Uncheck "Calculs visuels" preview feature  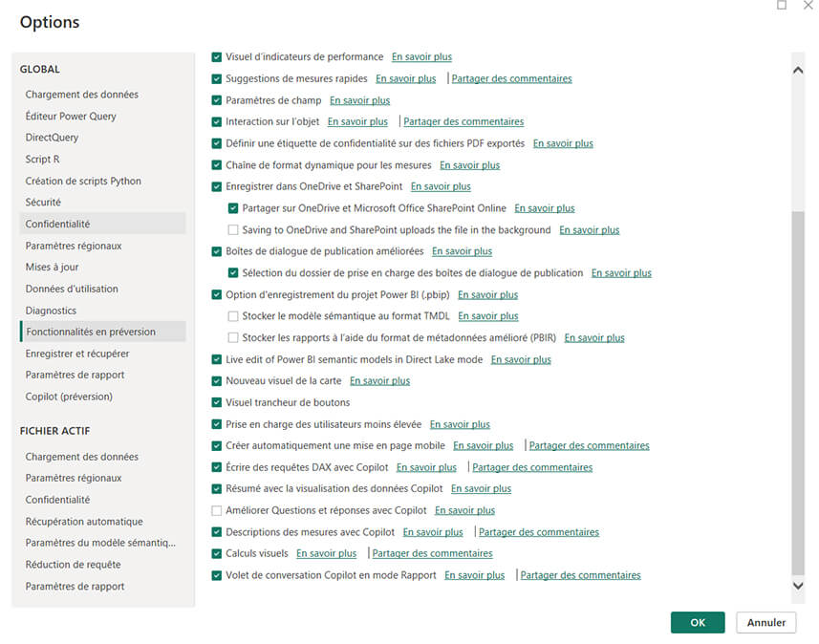tap(215, 553)
